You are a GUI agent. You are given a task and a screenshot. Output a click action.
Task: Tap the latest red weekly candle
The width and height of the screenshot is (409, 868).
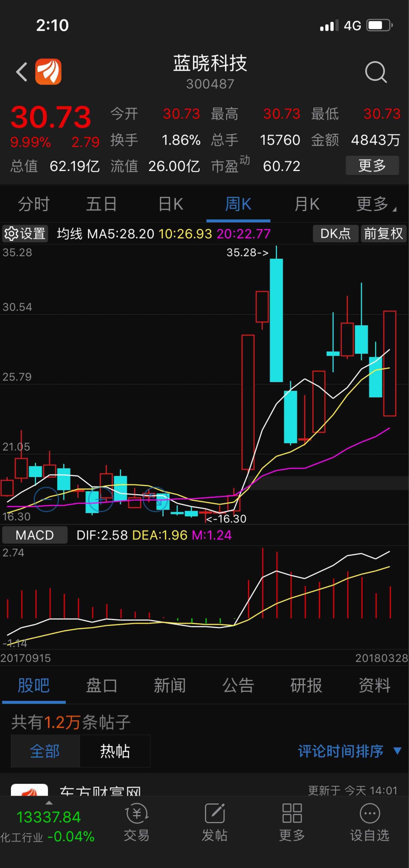(390, 363)
